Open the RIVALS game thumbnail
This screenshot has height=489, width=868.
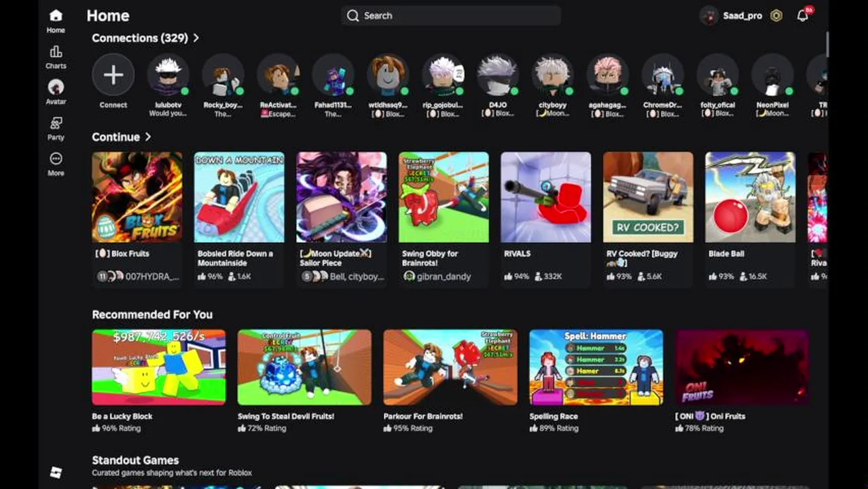546,197
